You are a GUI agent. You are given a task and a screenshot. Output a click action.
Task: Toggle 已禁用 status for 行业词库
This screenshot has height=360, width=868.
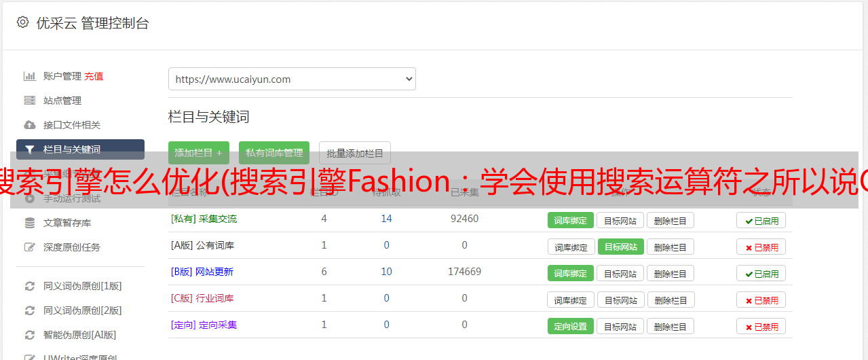[x=761, y=300]
